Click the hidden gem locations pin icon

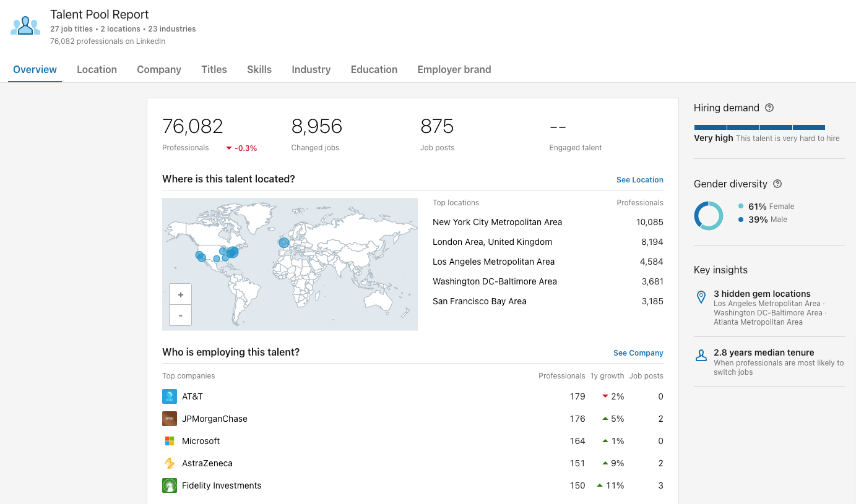click(701, 297)
